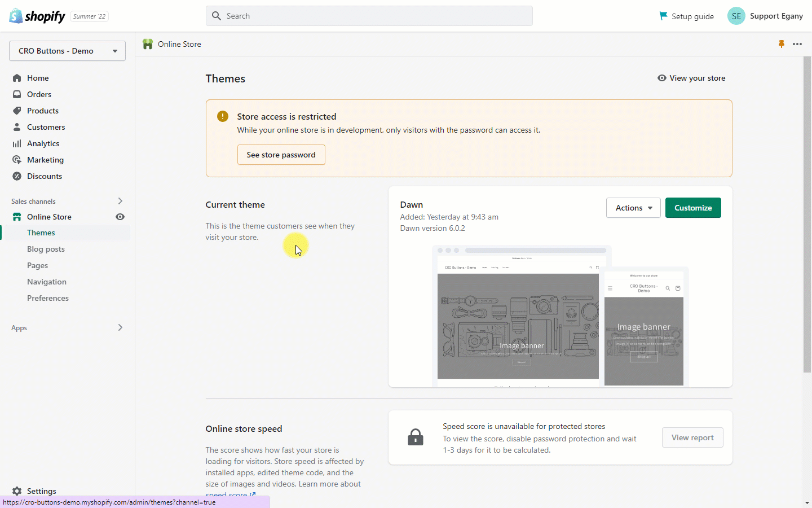Click the Home house icon
The image size is (812, 508).
(17, 78)
